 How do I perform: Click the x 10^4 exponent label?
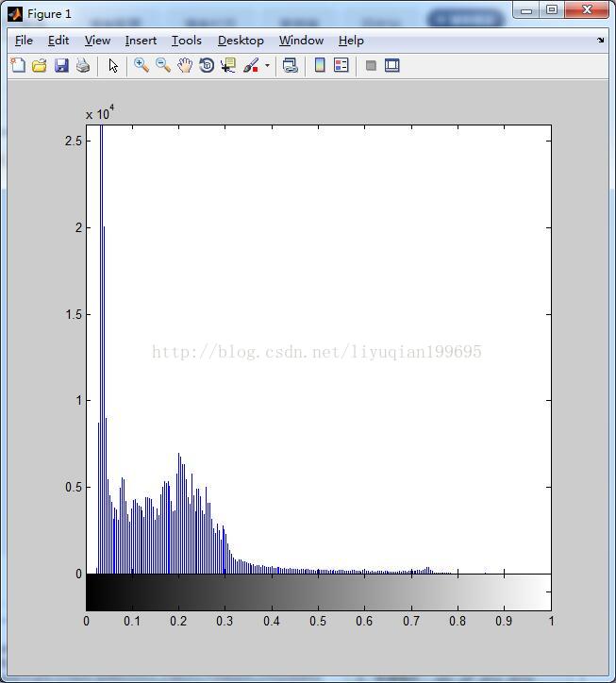100,113
